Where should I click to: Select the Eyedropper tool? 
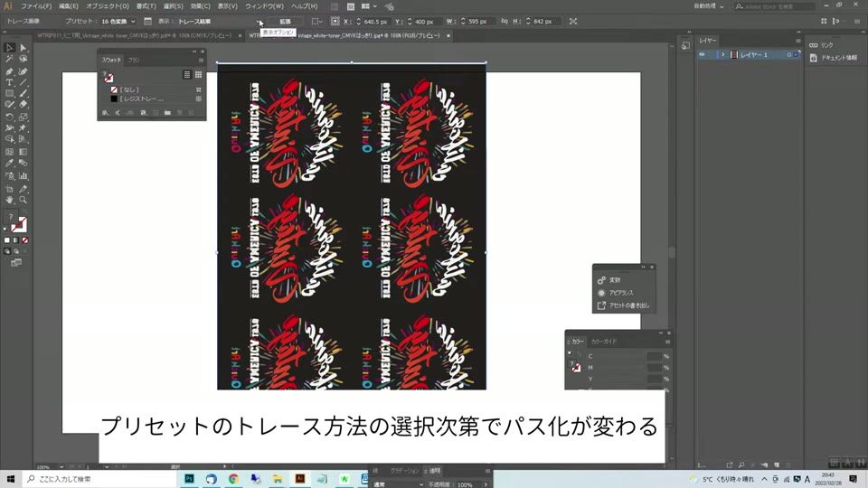pos(9,164)
